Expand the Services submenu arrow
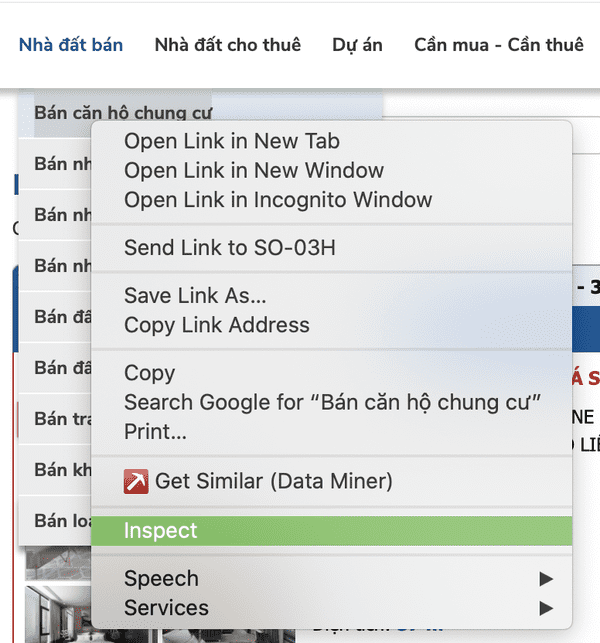Screen dimensions: 600x643 click(x=546, y=608)
